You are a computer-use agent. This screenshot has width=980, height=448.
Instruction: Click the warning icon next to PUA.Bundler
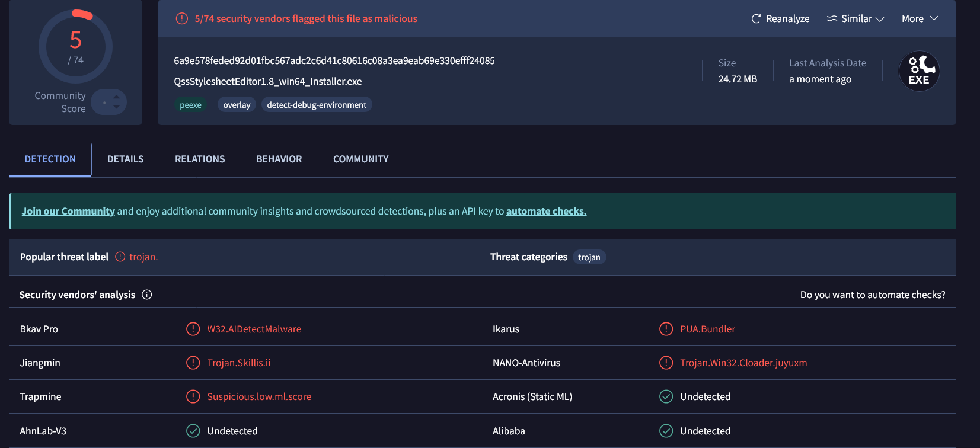(666, 329)
